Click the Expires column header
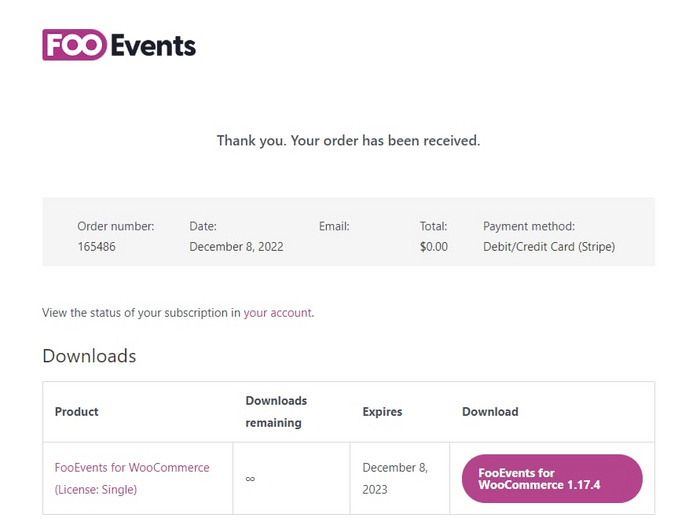700x529 pixels. pos(382,412)
